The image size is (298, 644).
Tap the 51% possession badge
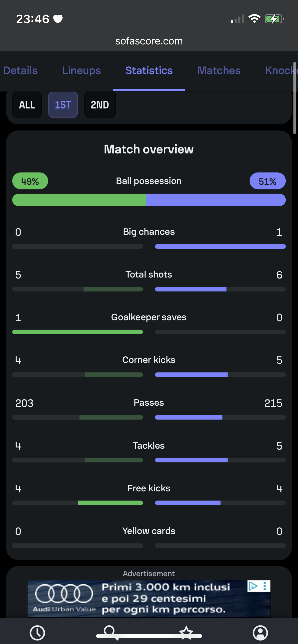pos(267,181)
